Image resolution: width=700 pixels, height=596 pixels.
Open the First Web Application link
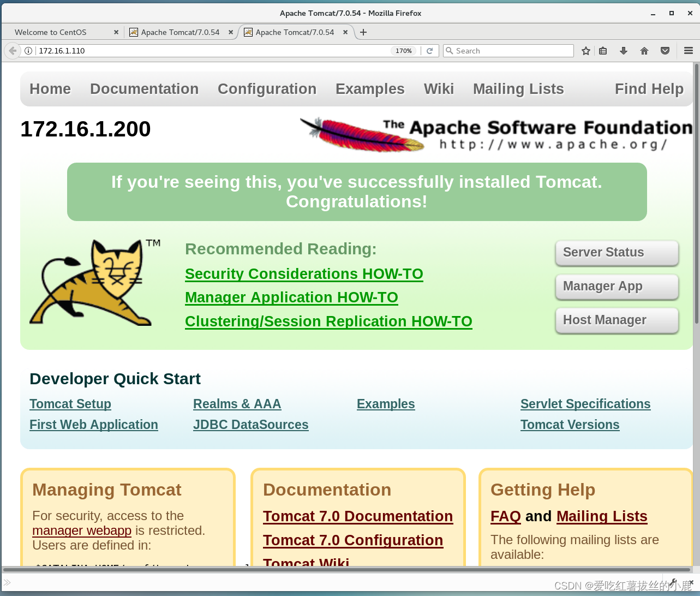tap(94, 425)
